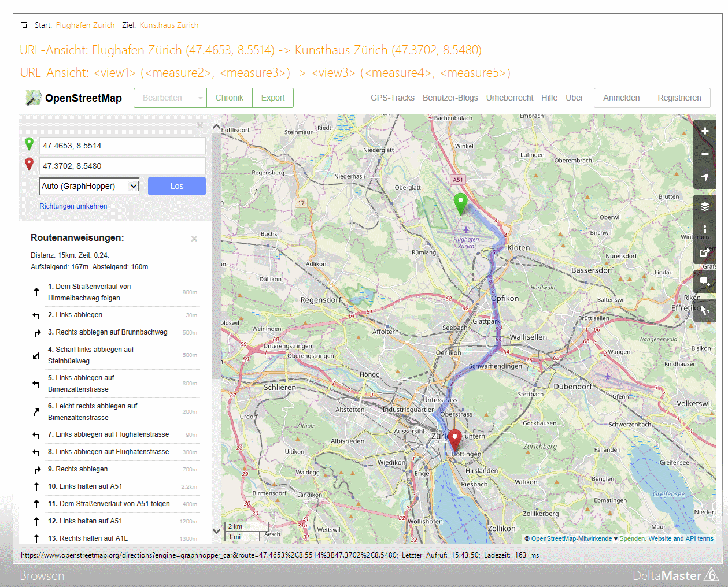This screenshot has height=587, width=728.
Task: Click the turn-left arrow icon of step 2
Action: click(36, 315)
